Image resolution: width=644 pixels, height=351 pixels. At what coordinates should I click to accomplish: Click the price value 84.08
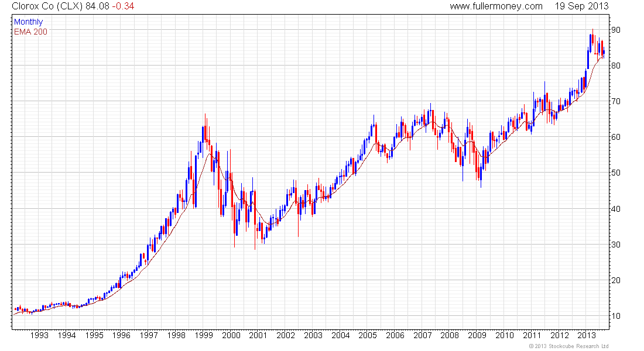coord(97,6)
